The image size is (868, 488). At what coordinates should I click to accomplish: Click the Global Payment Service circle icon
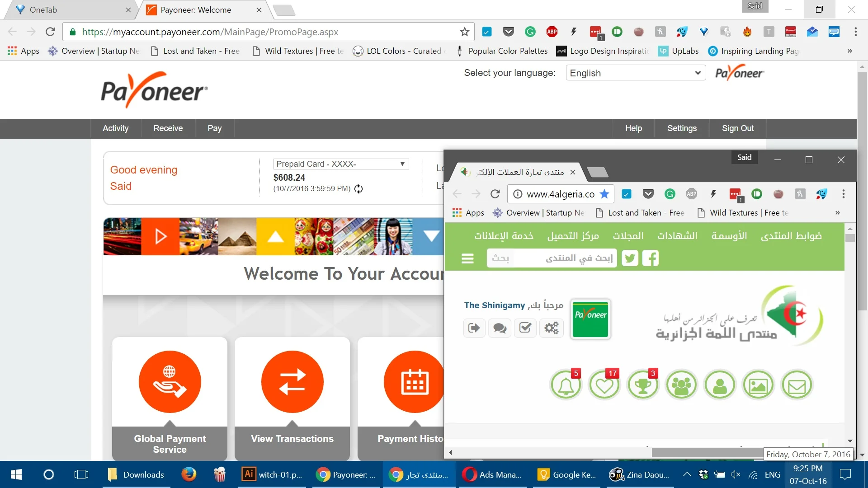pos(170,382)
